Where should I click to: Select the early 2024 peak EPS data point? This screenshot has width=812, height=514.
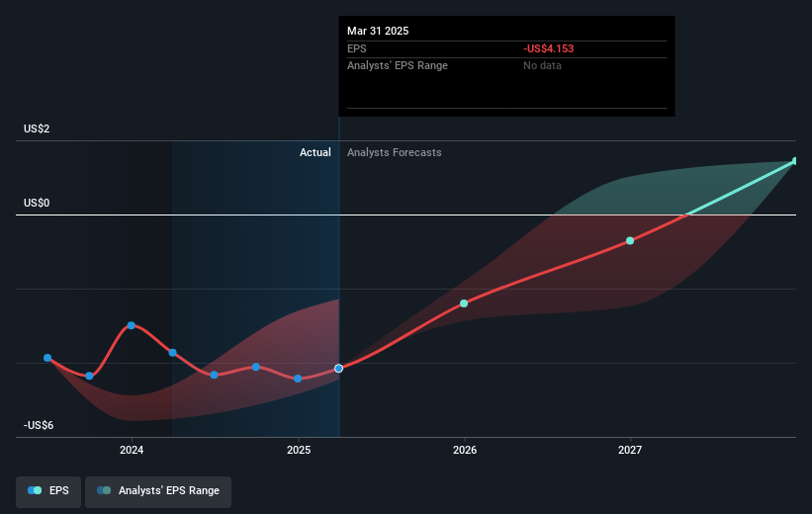coord(131,325)
